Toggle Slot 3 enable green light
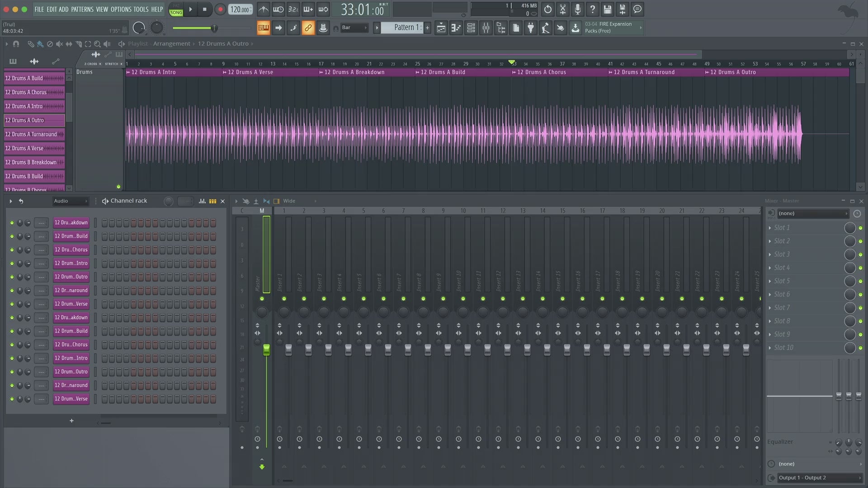Image resolution: width=868 pixels, height=488 pixels. [860, 254]
